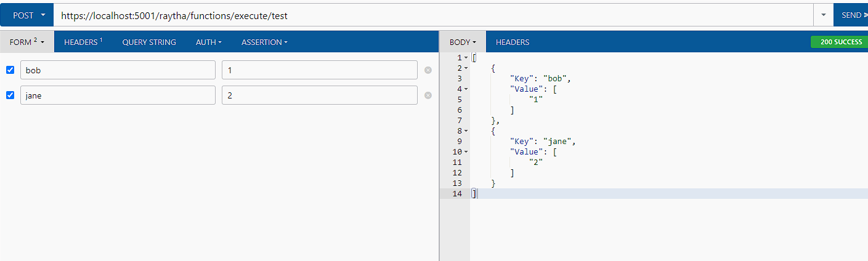This screenshot has height=261, width=868.
Task: Expand the URL history dropdown arrow
Action: tap(823, 15)
